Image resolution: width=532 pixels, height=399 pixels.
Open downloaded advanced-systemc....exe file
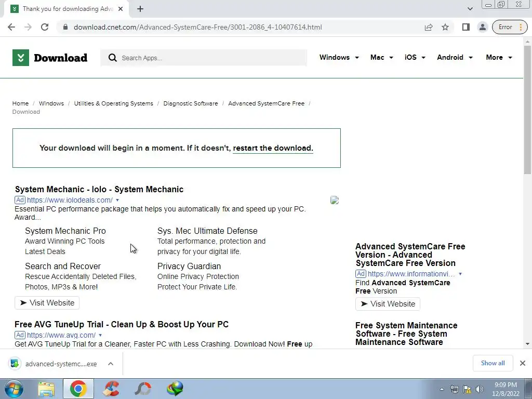[53, 364]
